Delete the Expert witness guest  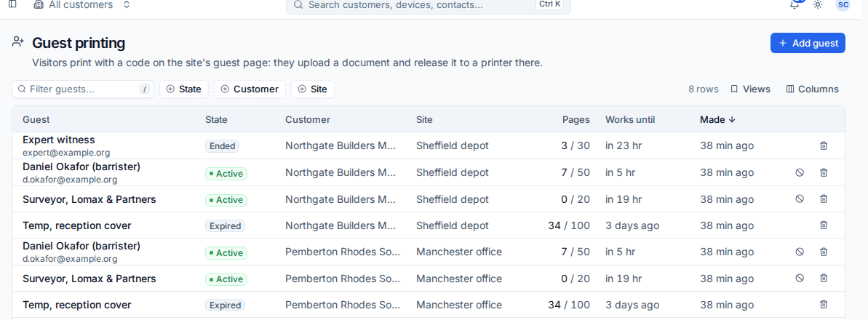point(823,145)
